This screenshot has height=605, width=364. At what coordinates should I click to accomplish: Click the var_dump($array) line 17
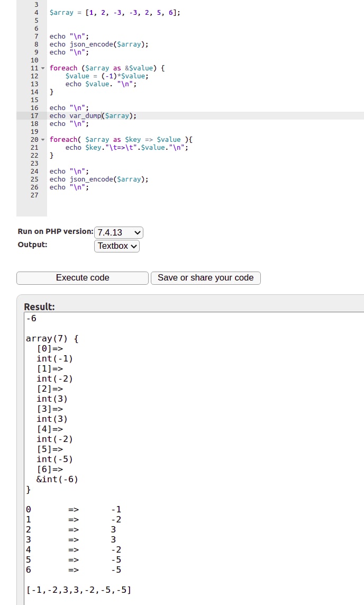click(93, 116)
